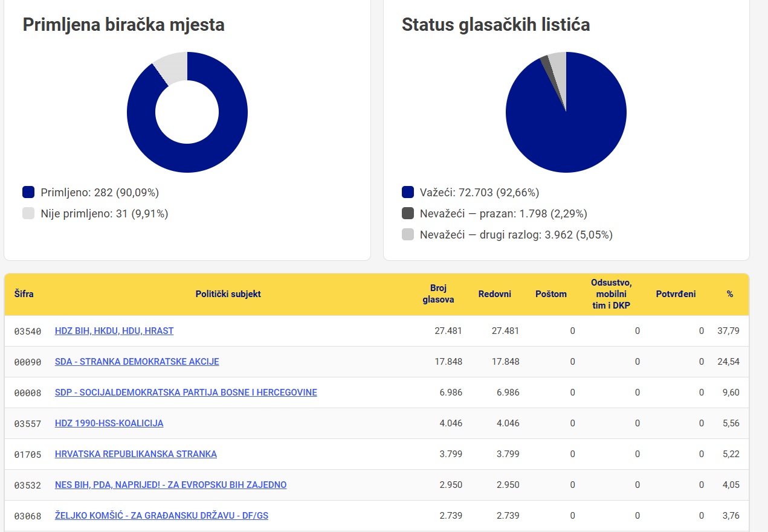Click code 00008 in the Šifra column
768x532 pixels.
pyautogui.click(x=28, y=393)
